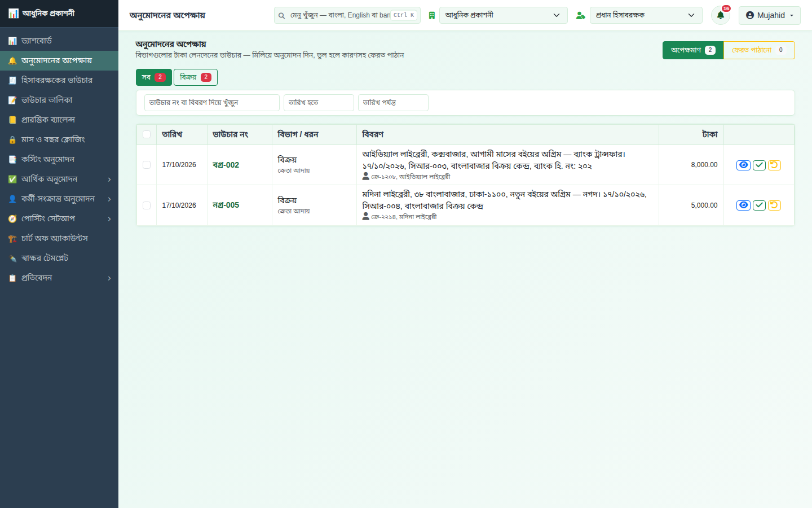The image size is (812, 508).
Task: Tick the checkbox for voucher নগ্র-005
Action: [x=147, y=205]
